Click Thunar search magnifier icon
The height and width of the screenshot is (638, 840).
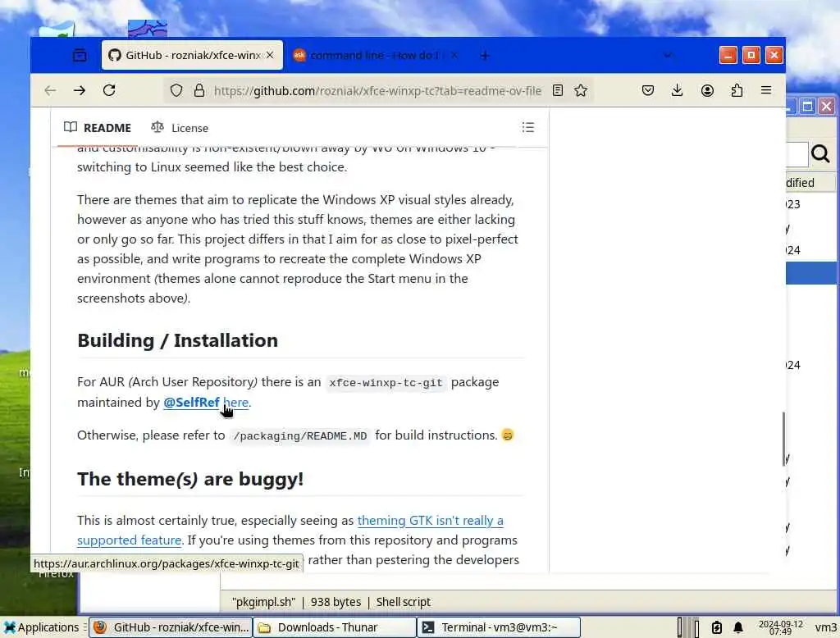tap(820, 153)
